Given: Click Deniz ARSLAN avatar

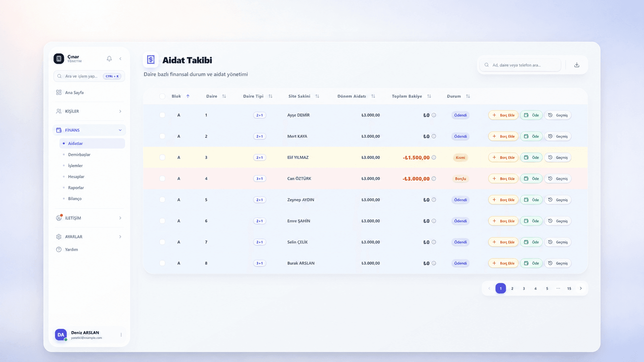Looking at the screenshot, I should 61,335.
